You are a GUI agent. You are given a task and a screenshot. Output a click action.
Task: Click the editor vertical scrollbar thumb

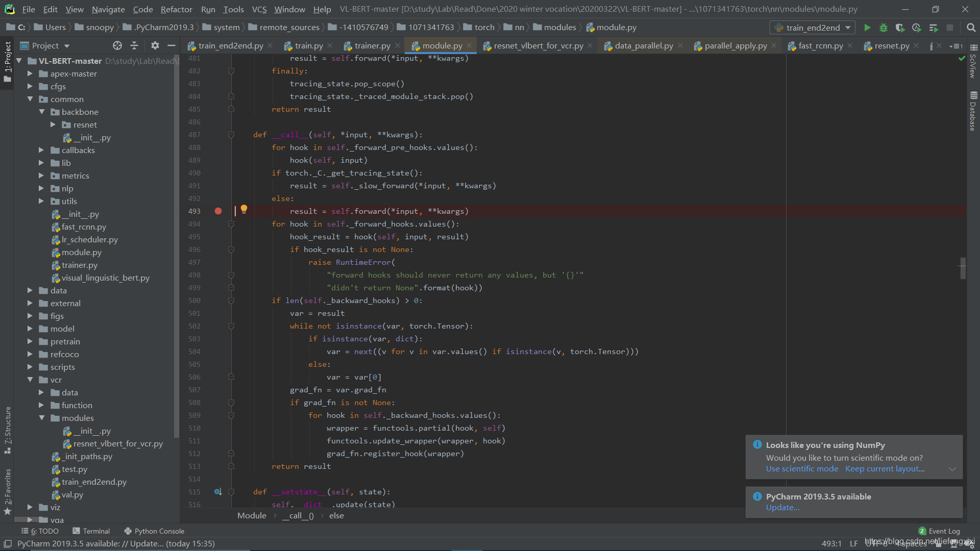[x=963, y=268]
